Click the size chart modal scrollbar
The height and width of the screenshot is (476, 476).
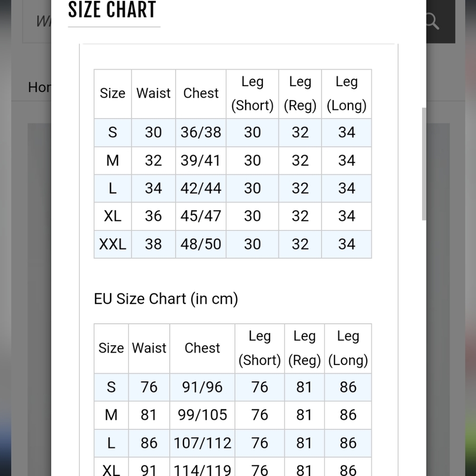point(424,164)
